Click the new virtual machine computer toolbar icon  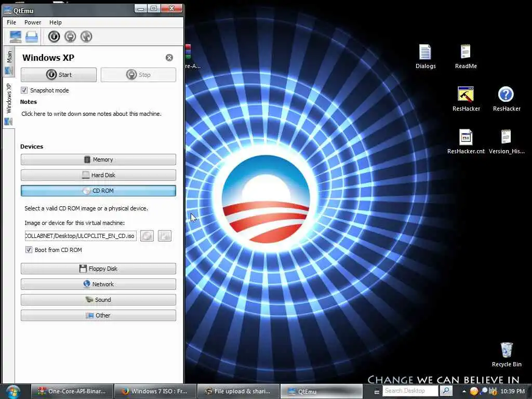tap(15, 36)
